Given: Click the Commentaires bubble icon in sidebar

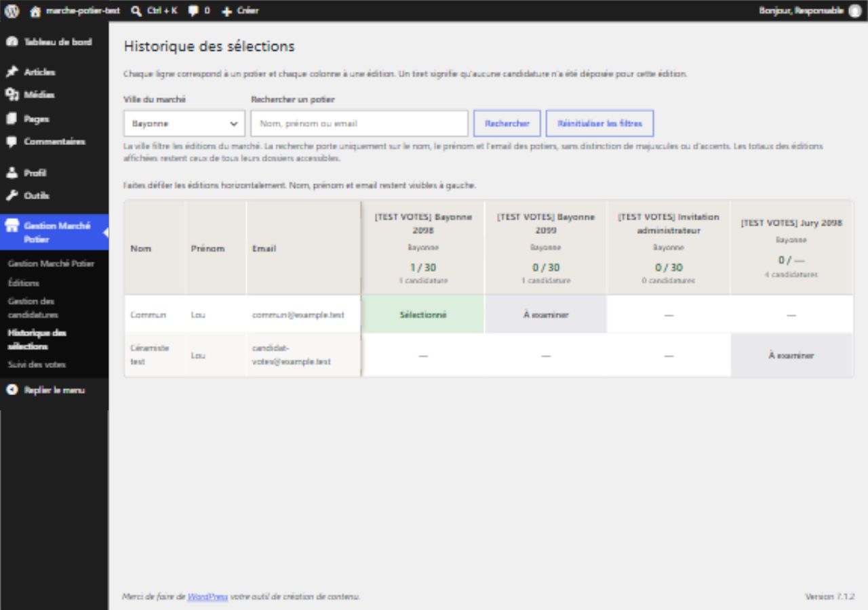Looking at the screenshot, I should pyautogui.click(x=12, y=142).
